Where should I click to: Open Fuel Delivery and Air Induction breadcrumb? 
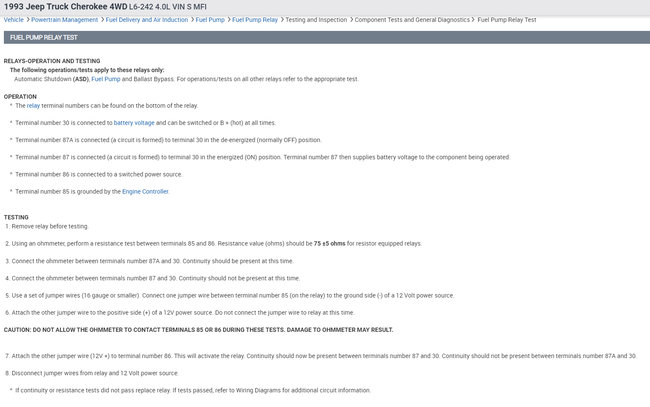click(x=149, y=19)
